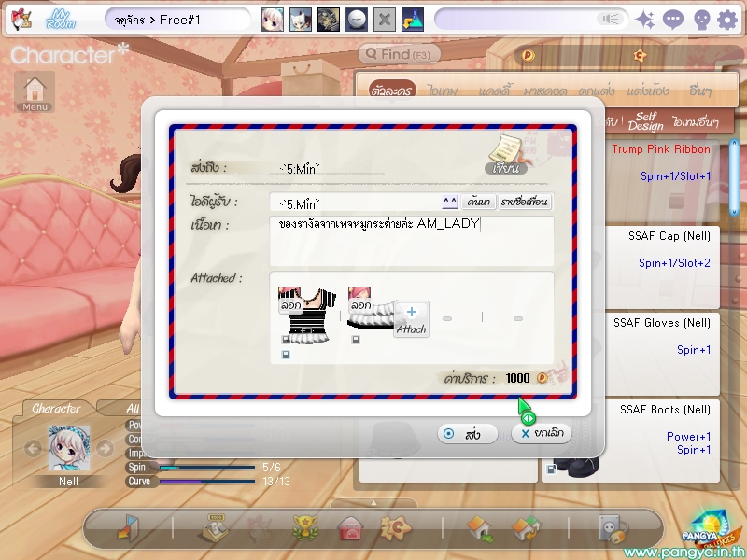Click the two houses swap icon
Viewport: 747px width, 560px height.
click(x=526, y=528)
